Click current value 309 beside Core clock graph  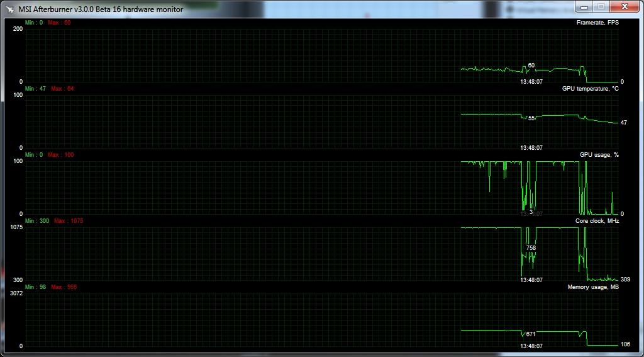(x=625, y=280)
